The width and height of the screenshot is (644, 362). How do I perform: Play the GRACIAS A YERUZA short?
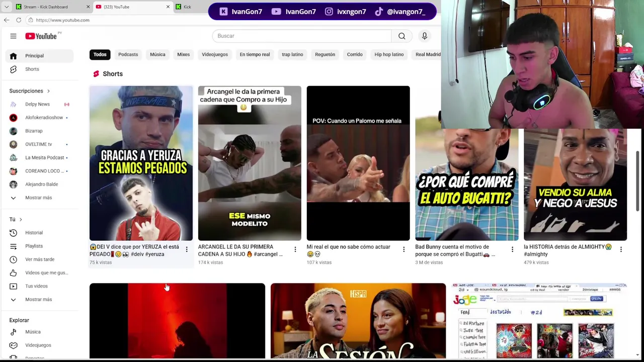tap(141, 163)
